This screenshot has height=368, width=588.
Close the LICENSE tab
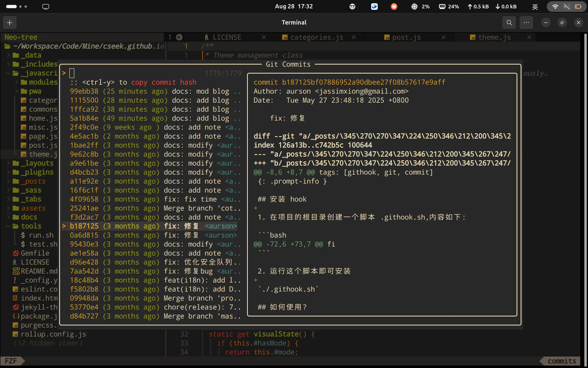pyautogui.click(x=264, y=37)
